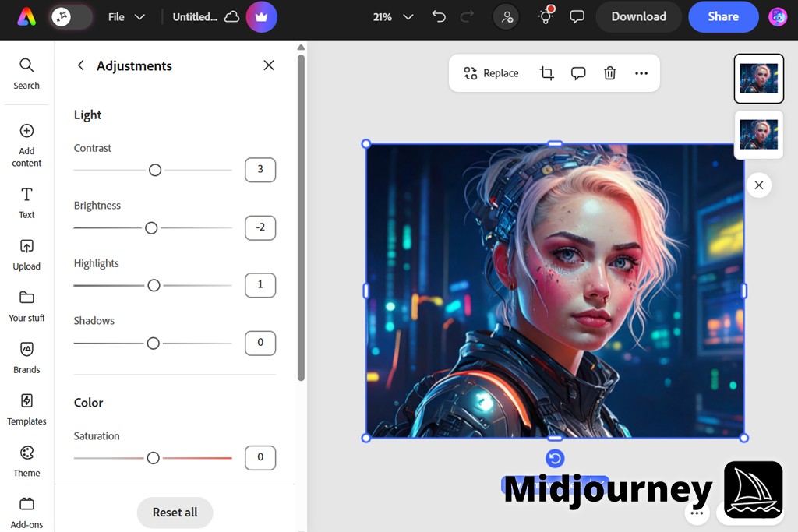Click the Download button
The width and height of the screenshot is (798, 532).
[639, 17]
